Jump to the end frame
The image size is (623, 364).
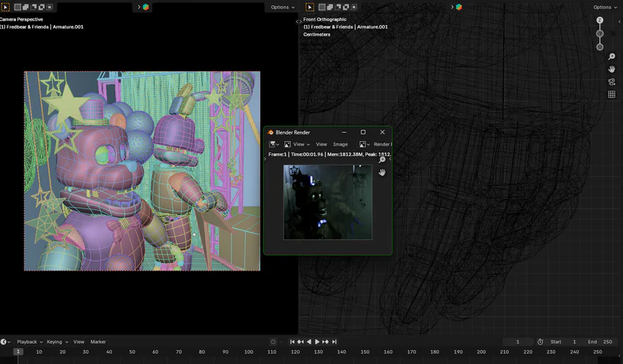click(334, 342)
